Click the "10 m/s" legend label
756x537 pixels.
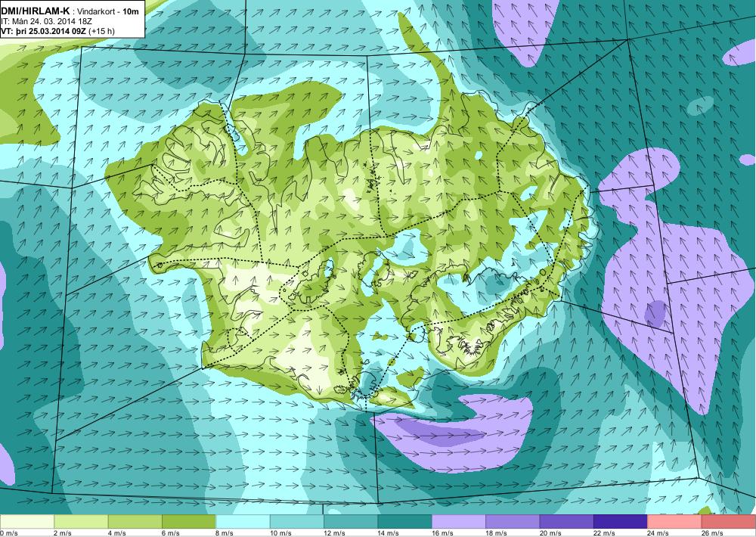click(280, 533)
